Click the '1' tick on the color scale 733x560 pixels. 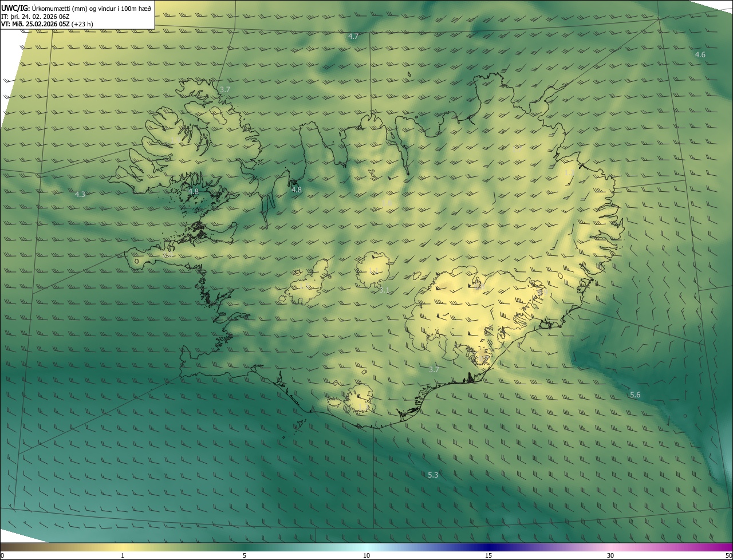click(123, 555)
